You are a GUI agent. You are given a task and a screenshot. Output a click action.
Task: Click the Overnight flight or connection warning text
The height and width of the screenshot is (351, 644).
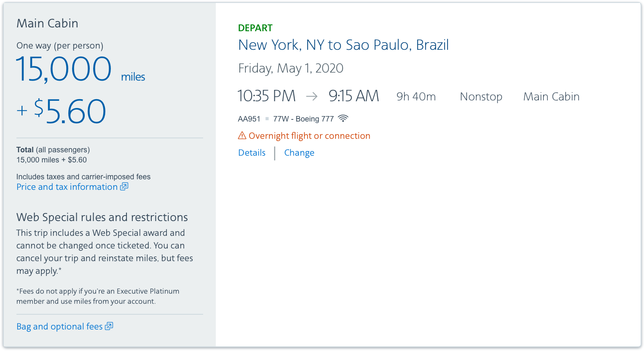coord(309,136)
